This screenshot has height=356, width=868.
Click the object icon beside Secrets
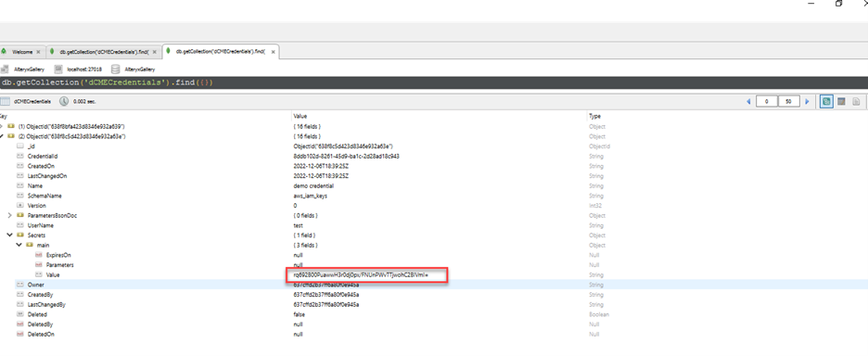[20, 235]
